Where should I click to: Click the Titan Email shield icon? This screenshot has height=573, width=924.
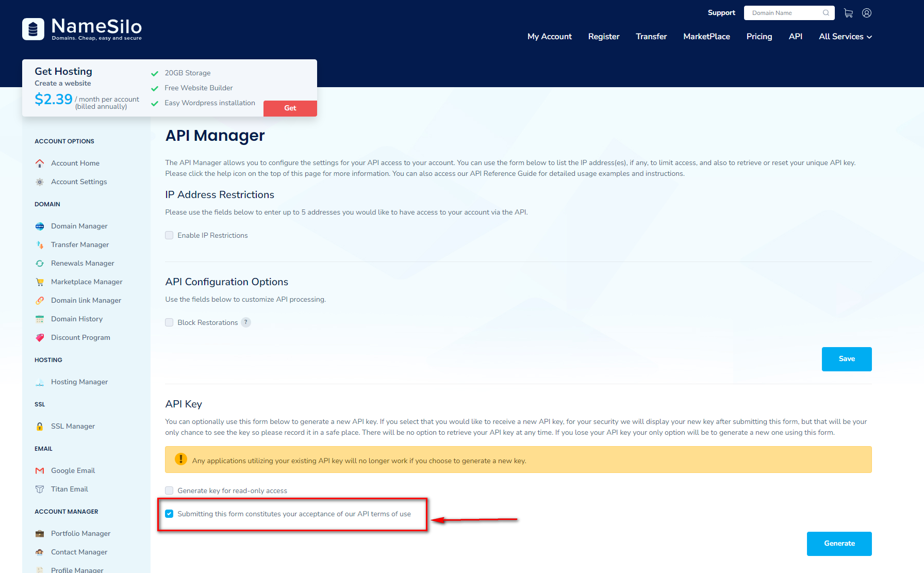pos(40,489)
